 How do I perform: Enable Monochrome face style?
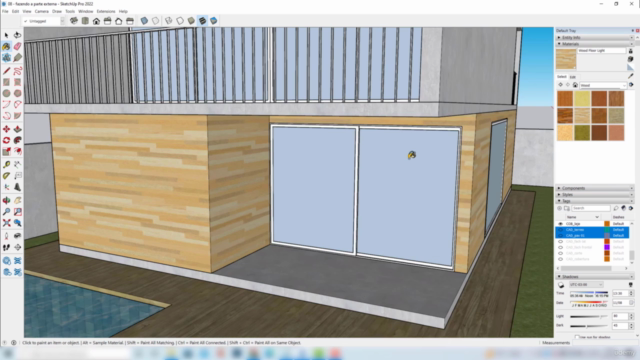[213, 21]
